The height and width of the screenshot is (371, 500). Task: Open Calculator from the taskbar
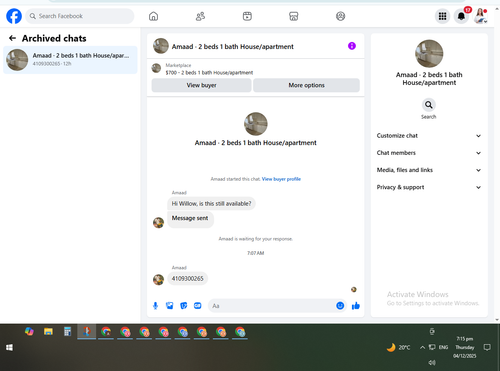[x=68, y=332]
